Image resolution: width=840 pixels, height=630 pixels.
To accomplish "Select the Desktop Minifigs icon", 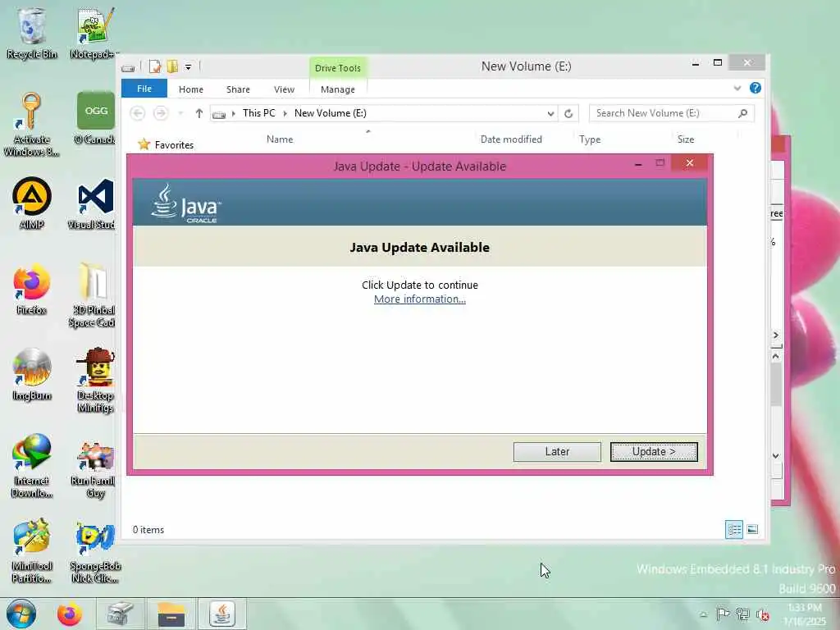I will click(x=95, y=381).
